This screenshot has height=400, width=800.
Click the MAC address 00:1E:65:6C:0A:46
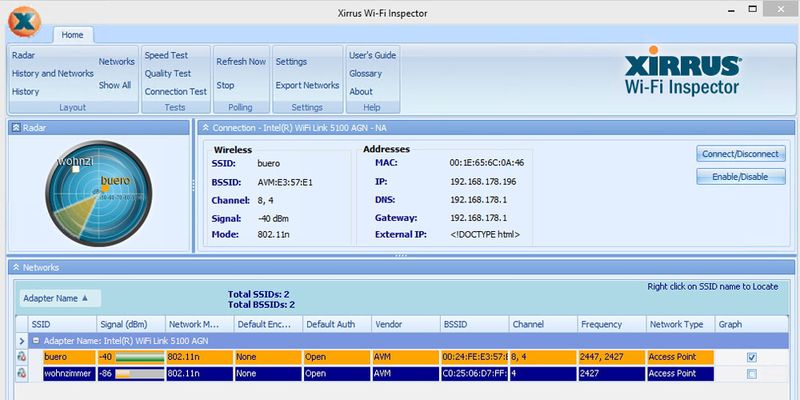pos(487,163)
